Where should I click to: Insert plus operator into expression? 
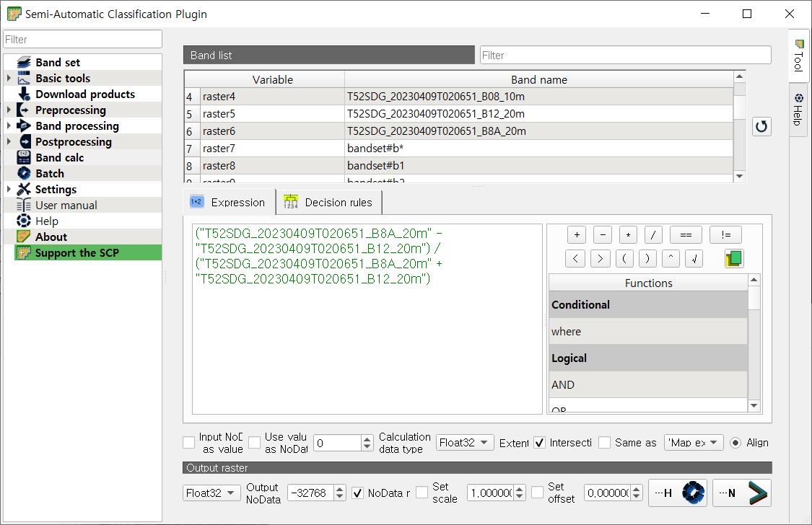tap(577, 235)
